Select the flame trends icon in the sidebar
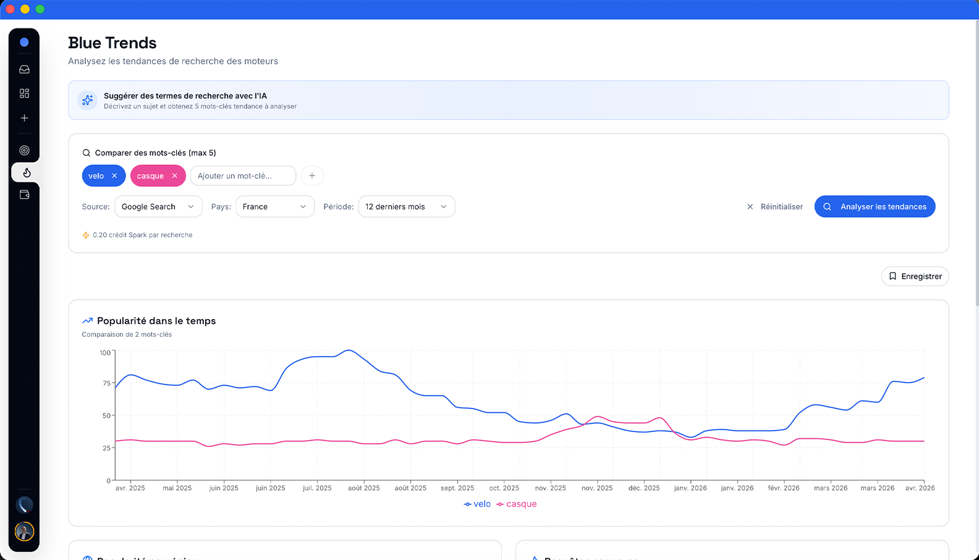The image size is (979, 560). [26, 172]
